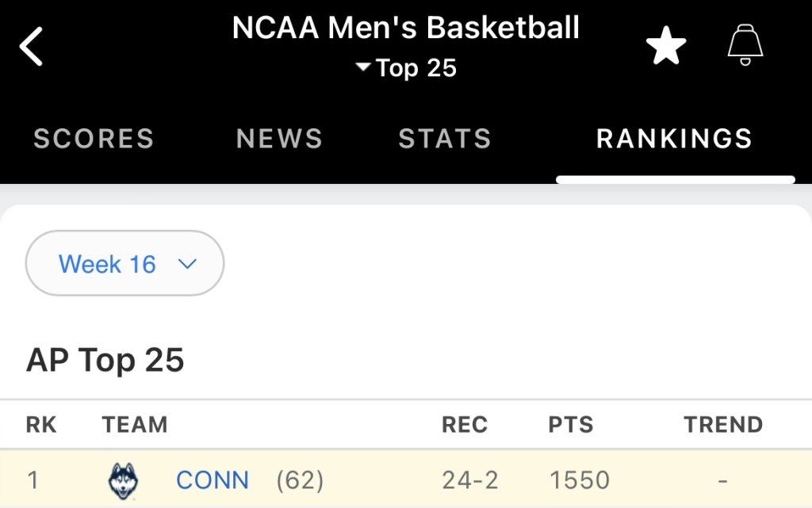The image size is (812, 508).
Task: Click the 24-2 record value
Action: click(x=470, y=480)
